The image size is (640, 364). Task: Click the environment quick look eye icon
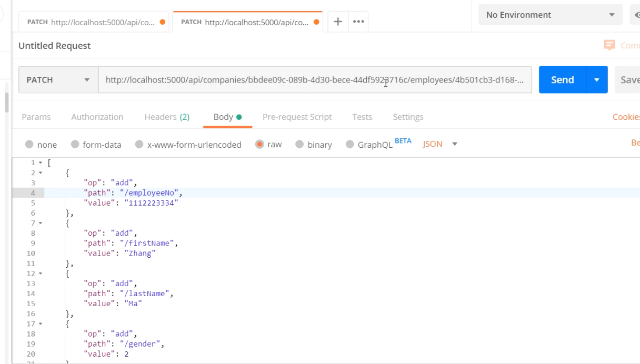coord(636,15)
